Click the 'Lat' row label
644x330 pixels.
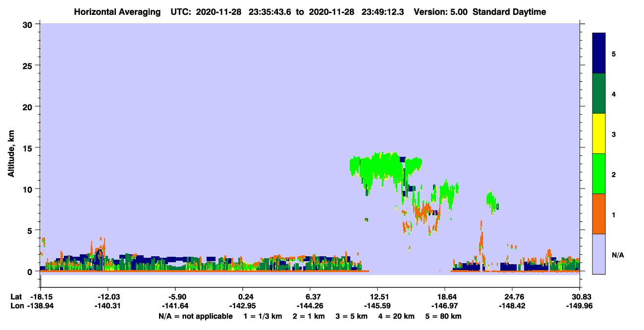pyautogui.click(x=16, y=297)
